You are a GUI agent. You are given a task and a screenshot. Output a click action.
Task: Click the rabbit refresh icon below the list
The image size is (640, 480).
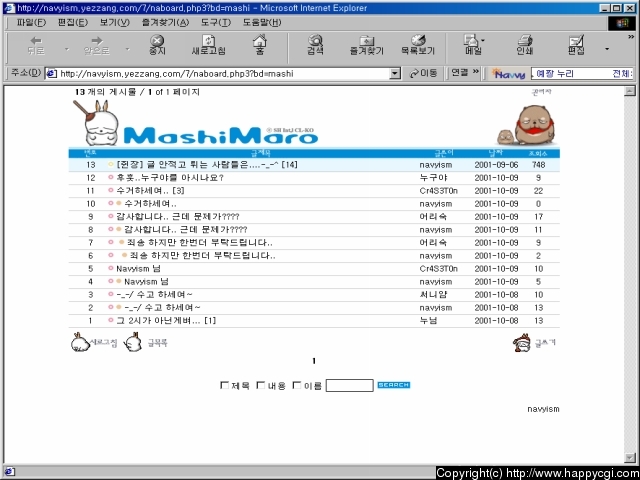coord(80,342)
